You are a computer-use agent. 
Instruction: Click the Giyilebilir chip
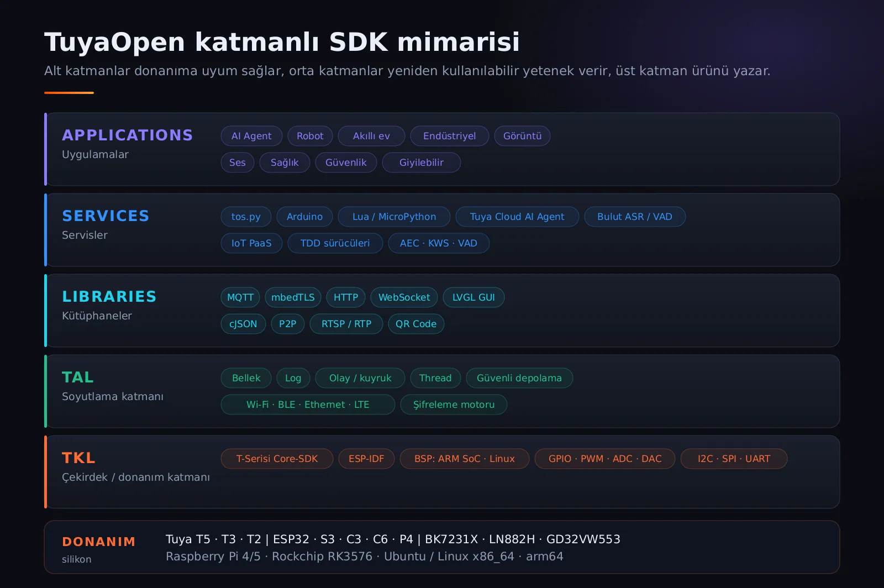point(422,162)
